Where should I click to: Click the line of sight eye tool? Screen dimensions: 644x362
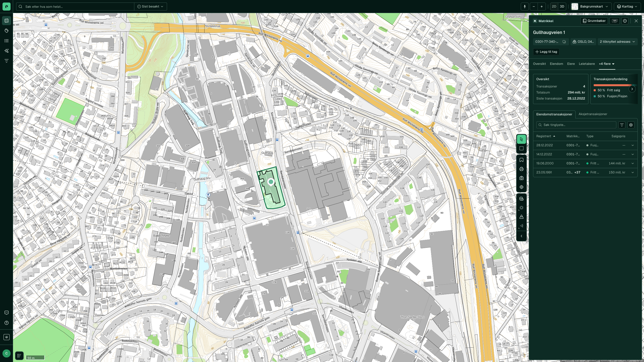(521, 226)
